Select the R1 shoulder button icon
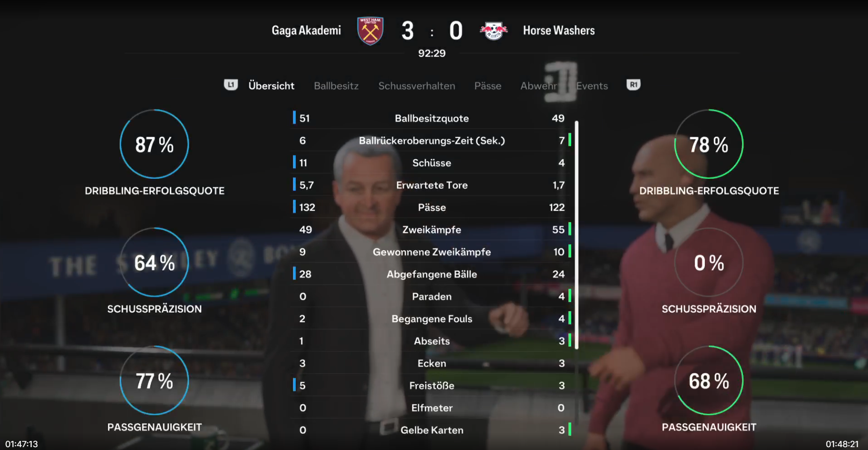The height and width of the screenshot is (450, 868). coord(634,85)
